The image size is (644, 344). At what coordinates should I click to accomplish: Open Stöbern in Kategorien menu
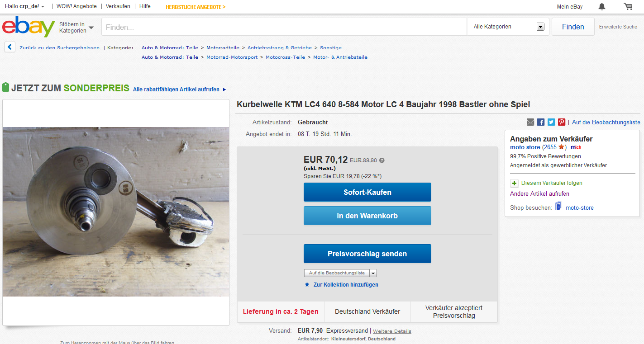[76, 27]
